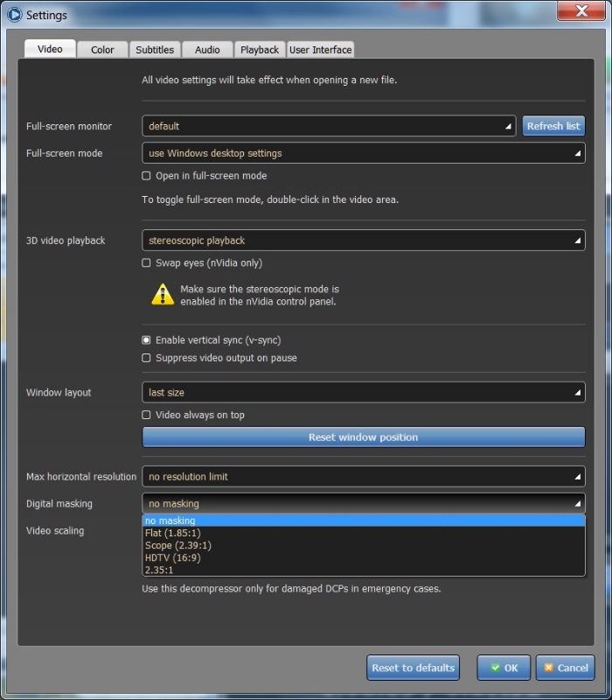Disable Enable vertical sync (v-sync) checkbox
Viewport: 612px width, 700px height.
[146, 340]
